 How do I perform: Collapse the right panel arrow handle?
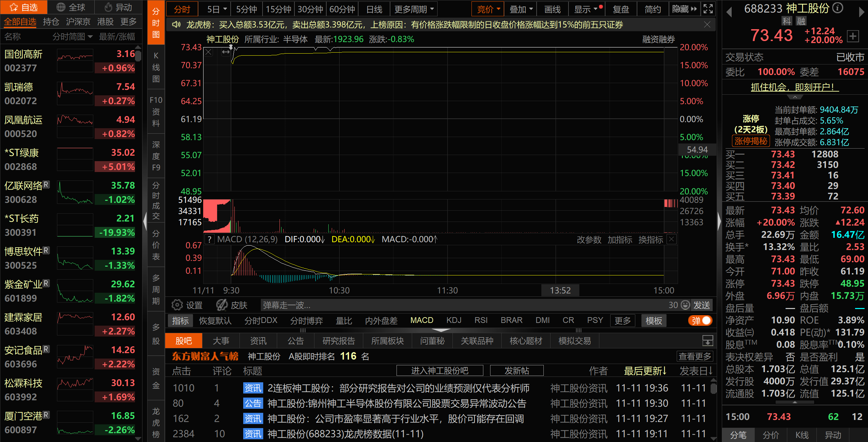coord(719,221)
